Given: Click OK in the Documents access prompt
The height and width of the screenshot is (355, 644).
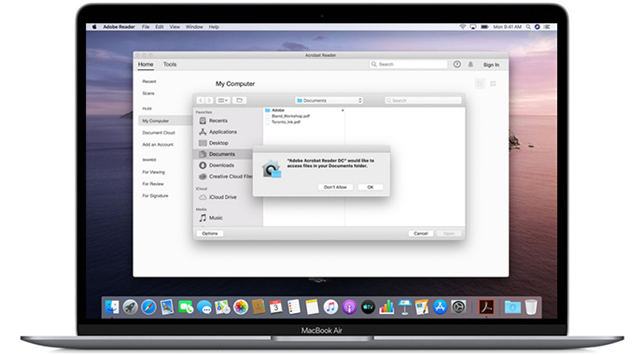Looking at the screenshot, I should point(371,187).
